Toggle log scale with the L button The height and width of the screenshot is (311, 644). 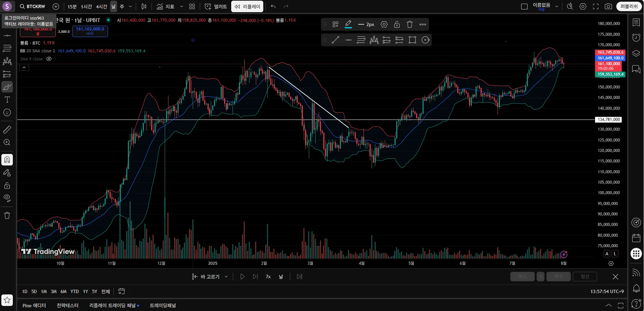pyautogui.click(x=615, y=254)
